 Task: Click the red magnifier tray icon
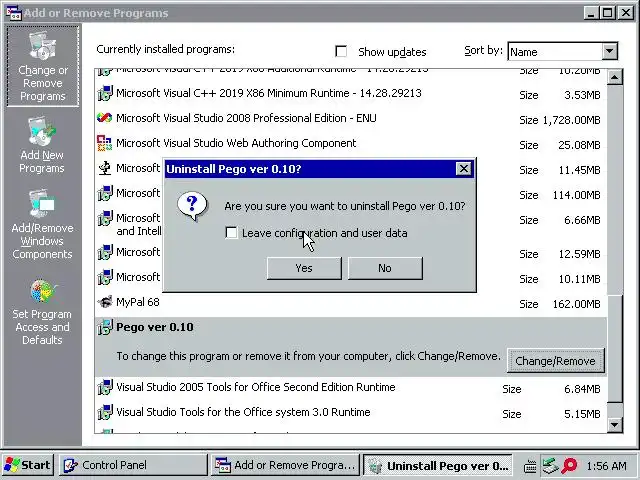569,466
